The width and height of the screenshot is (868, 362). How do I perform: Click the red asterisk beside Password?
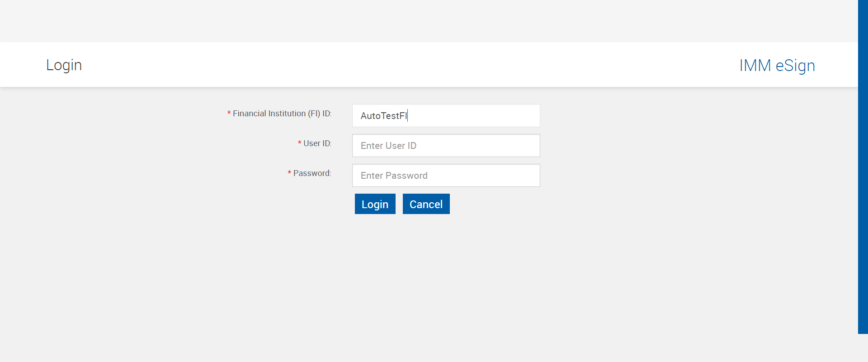(x=289, y=174)
